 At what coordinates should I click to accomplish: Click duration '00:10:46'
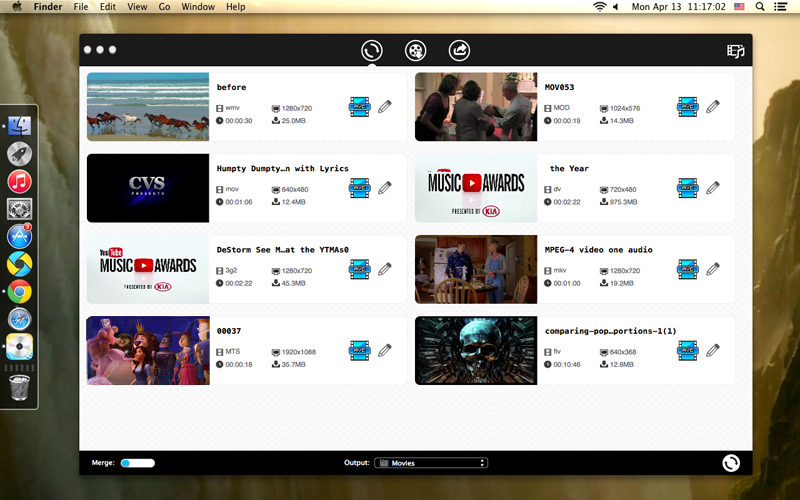point(567,364)
